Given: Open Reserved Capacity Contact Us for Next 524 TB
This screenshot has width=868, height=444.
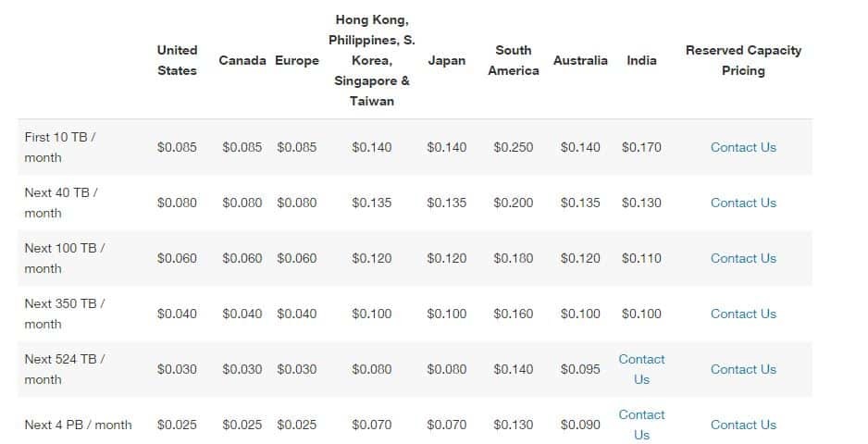Looking at the screenshot, I should click(x=743, y=369).
